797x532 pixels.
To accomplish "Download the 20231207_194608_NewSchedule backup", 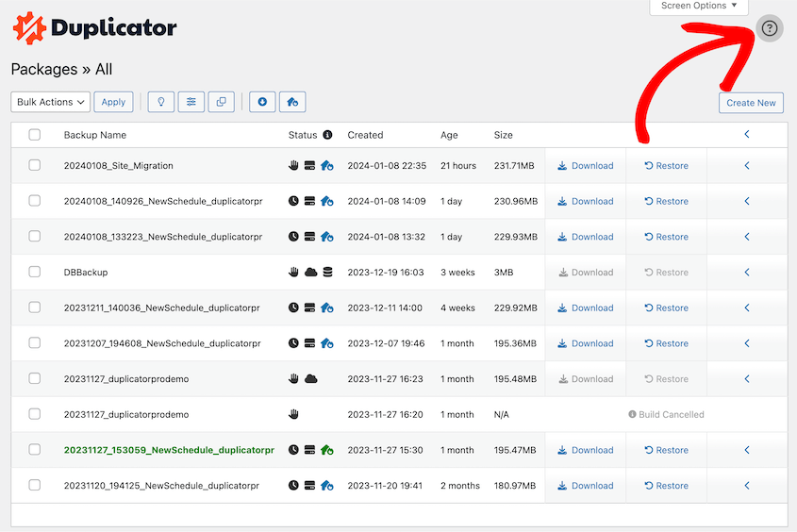I will point(586,343).
